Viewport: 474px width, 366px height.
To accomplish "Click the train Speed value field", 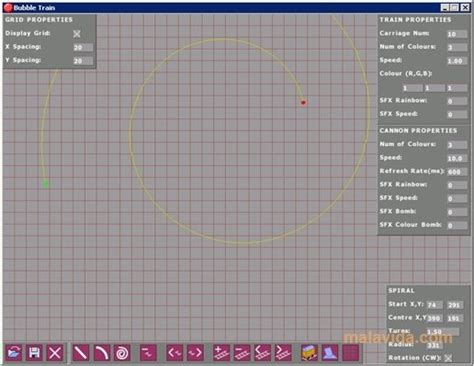I will tap(457, 61).
